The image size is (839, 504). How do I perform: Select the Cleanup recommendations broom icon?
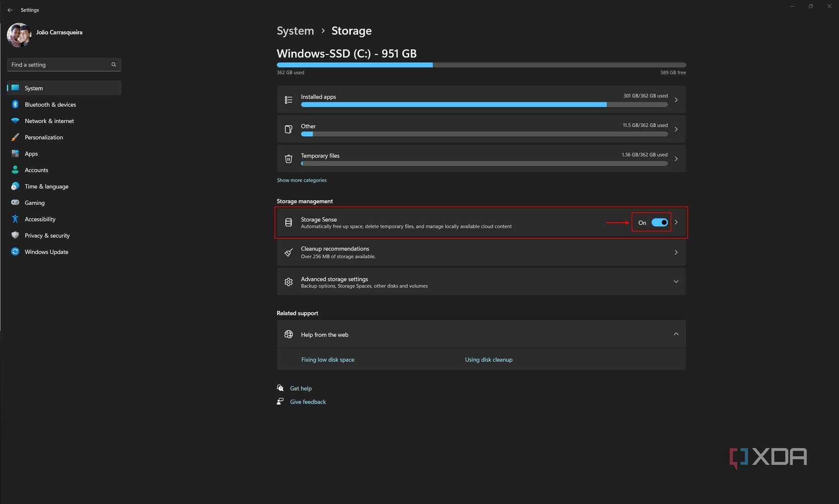(x=288, y=252)
